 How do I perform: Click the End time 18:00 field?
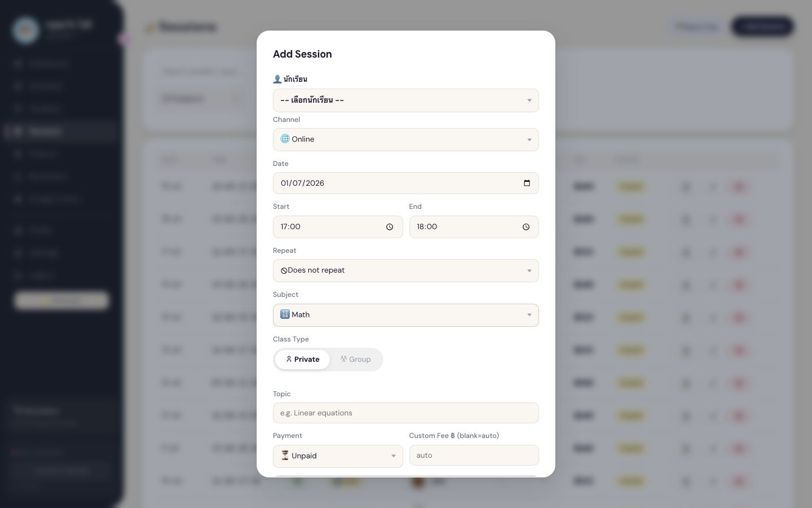(x=474, y=227)
